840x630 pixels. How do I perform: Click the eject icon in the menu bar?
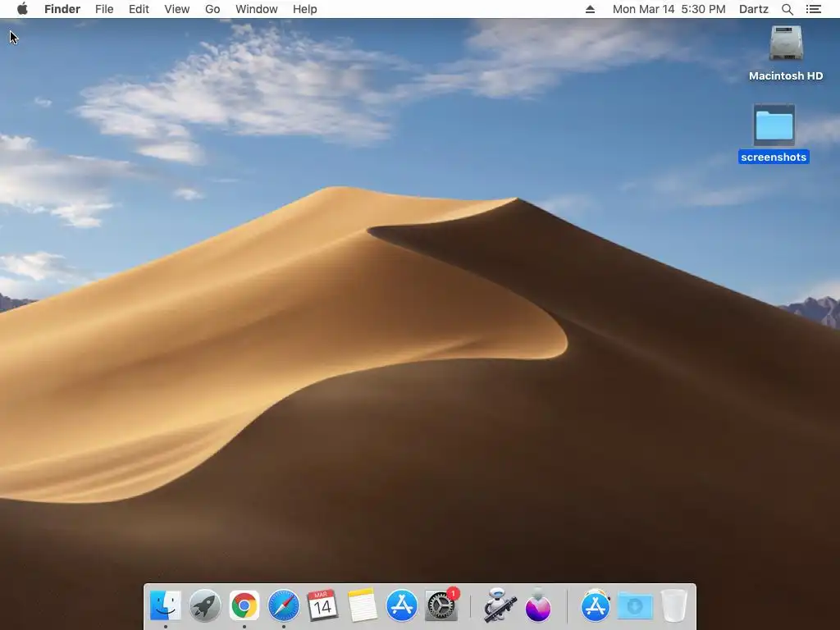590,9
